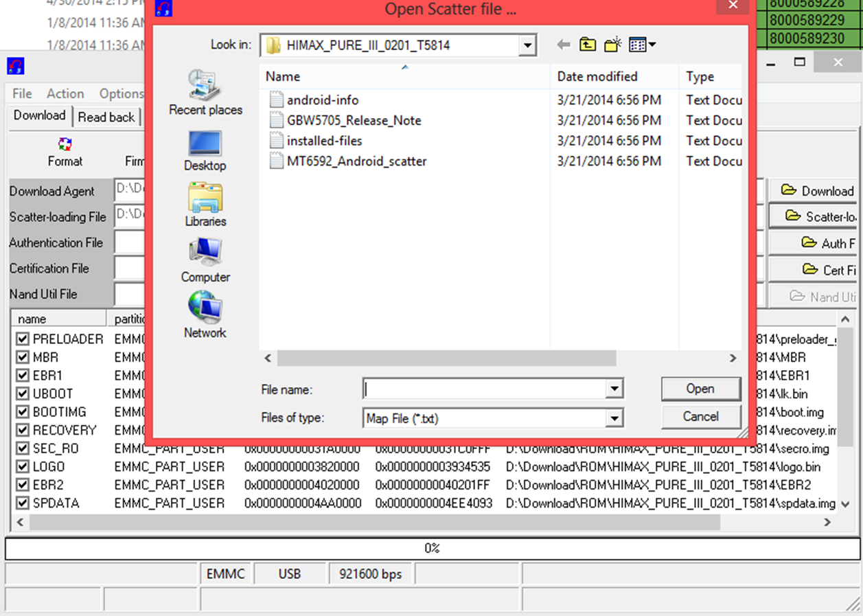This screenshot has width=863, height=616.
Task: Click the Cert File browse button
Action: (x=814, y=269)
